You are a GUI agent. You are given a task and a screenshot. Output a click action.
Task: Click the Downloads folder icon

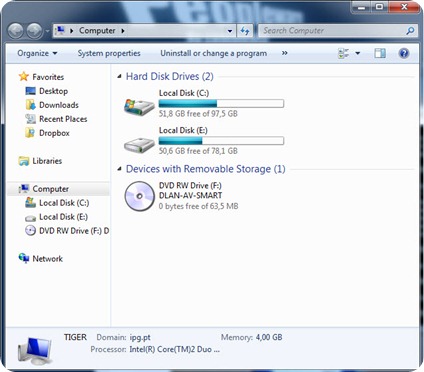click(30, 105)
